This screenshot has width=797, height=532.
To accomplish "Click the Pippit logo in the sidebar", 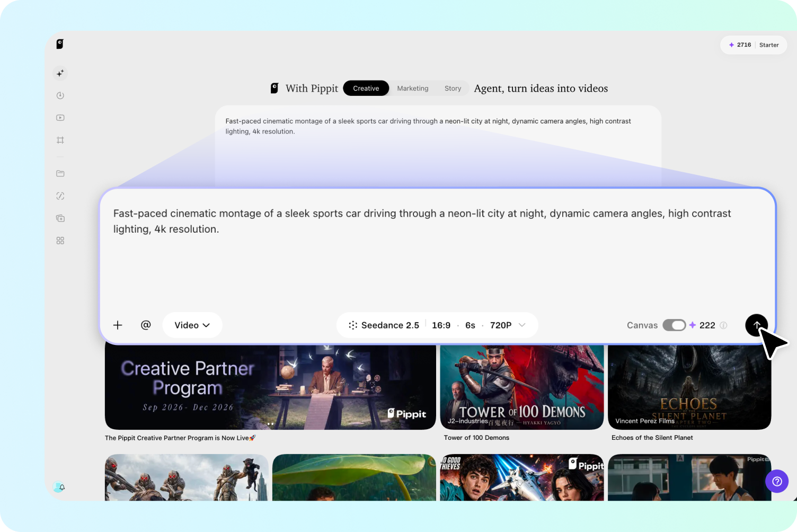I will pyautogui.click(x=60, y=44).
